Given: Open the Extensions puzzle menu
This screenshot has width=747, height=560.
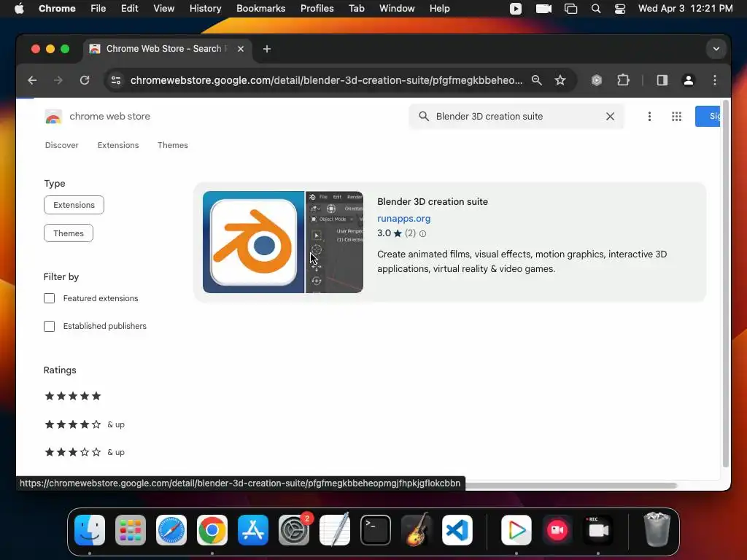Looking at the screenshot, I should pyautogui.click(x=623, y=80).
